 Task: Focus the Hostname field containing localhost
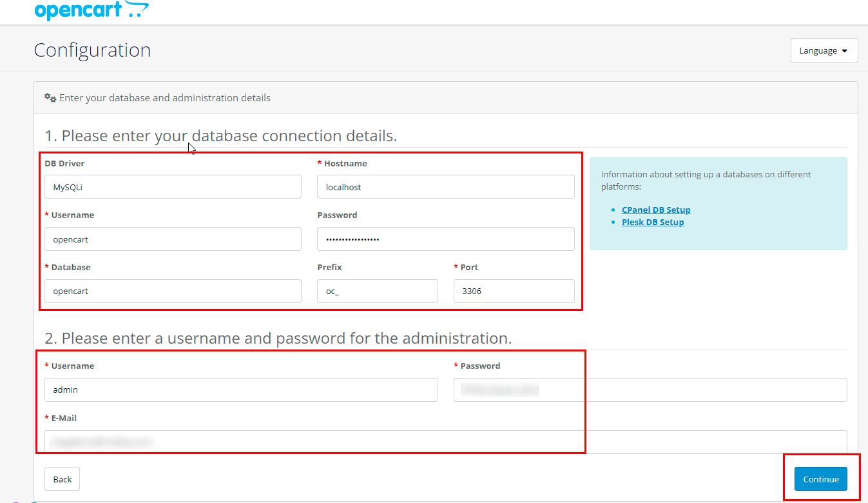pos(445,187)
